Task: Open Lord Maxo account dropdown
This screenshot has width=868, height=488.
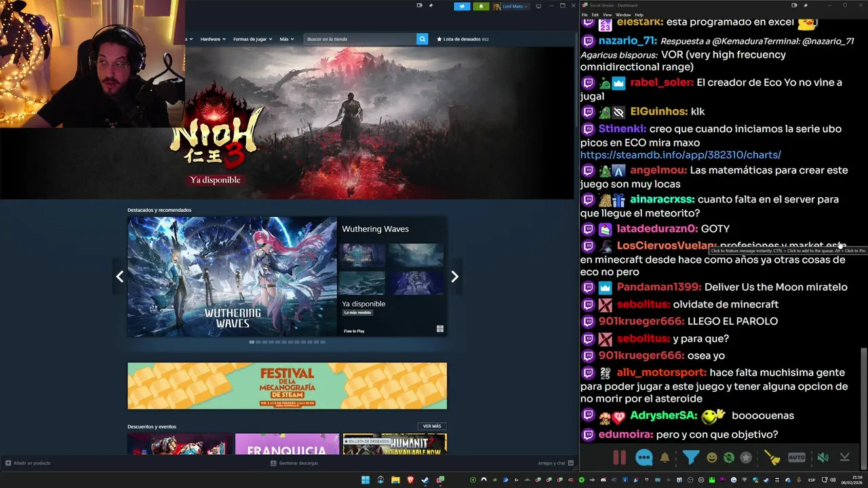Action: click(511, 6)
